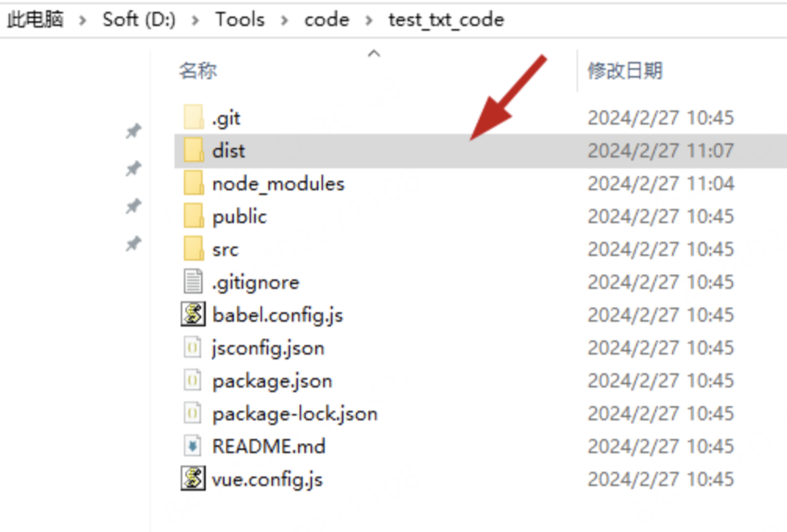Click the .git folder icon
Image resolution: width=787 pixels, height=532 pixels.
pyautogui.click(x=193, y=118)
